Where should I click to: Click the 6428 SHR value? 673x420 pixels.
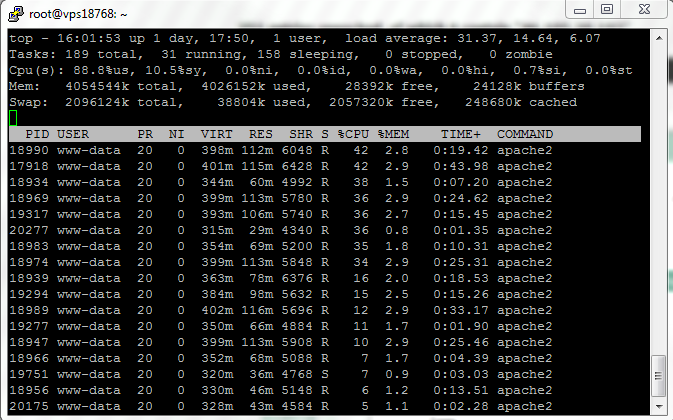pos(297,166)
